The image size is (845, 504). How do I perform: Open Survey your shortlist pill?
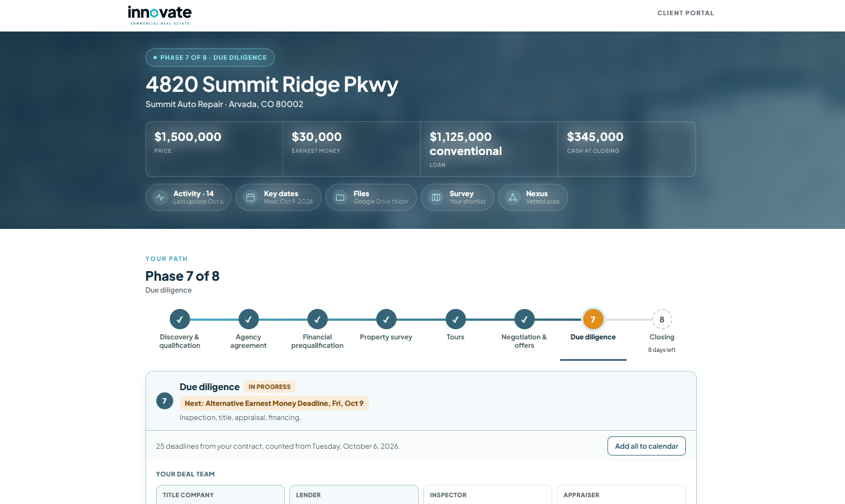pyautogui.click(x=457, y=197)
